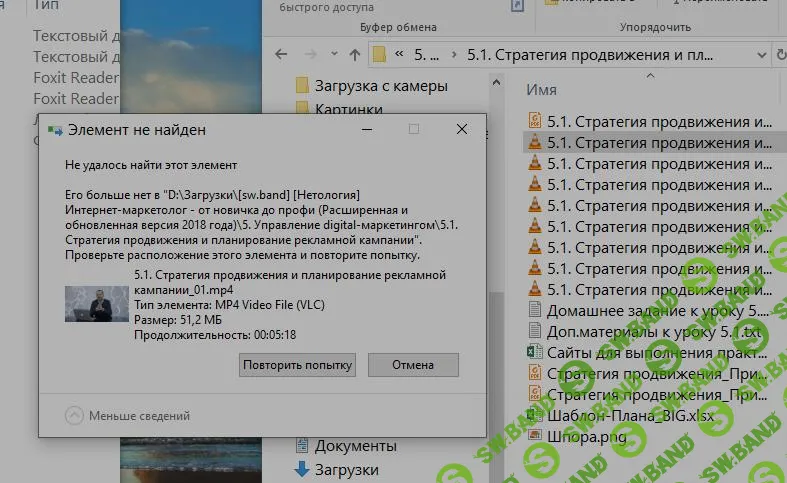Select Шаблон-Плана_BIG.xlsx file icon
The image size is (787, 483).
(535, 415)
